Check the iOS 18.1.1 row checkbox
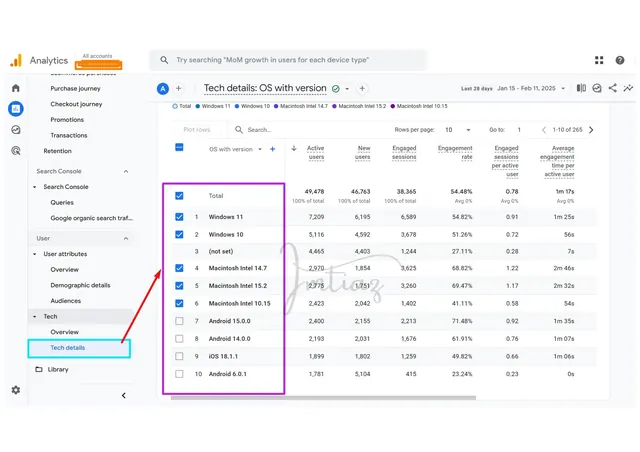640x452 pixels. pyautogui.click(x=179, y=356)
